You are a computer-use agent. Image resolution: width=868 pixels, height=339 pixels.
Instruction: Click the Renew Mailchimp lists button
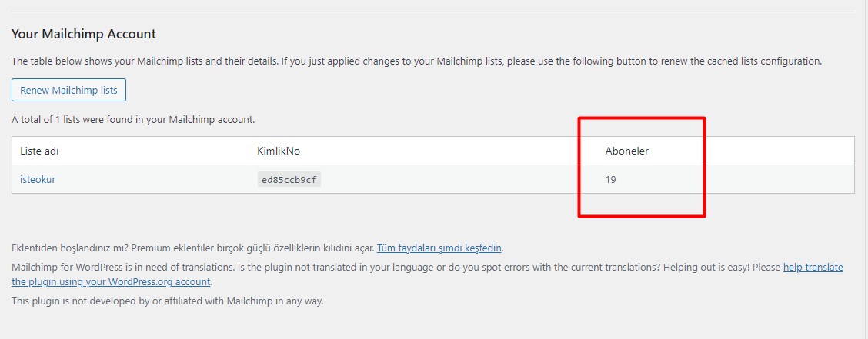pyautogui.click(x=68, y=90)
